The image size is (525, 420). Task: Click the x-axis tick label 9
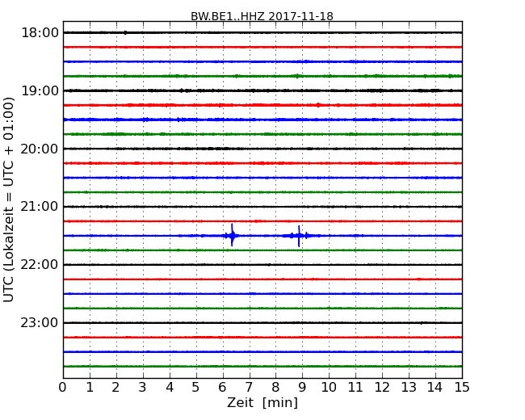(x=302, y=388)
